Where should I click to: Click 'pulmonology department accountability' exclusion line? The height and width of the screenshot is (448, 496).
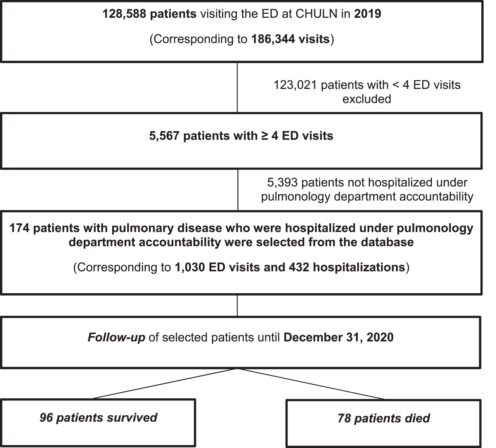click(x=367, y=197)
